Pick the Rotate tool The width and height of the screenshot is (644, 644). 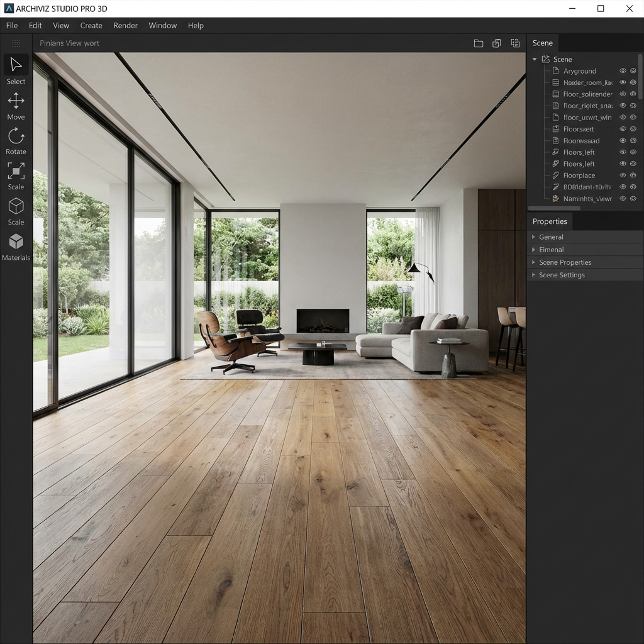coord(16,136)
